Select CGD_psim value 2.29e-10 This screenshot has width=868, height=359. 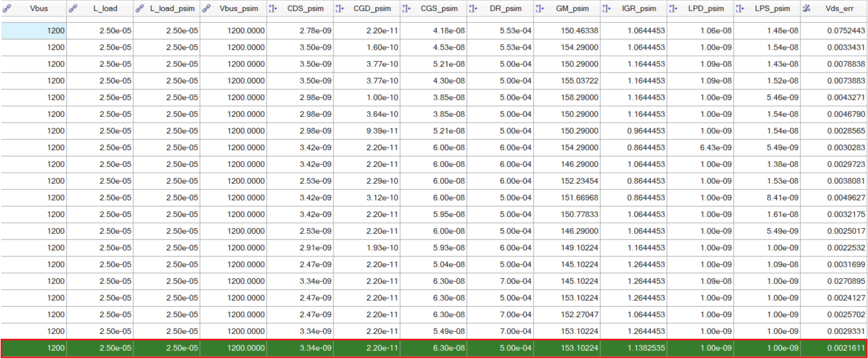pos(382,181)
